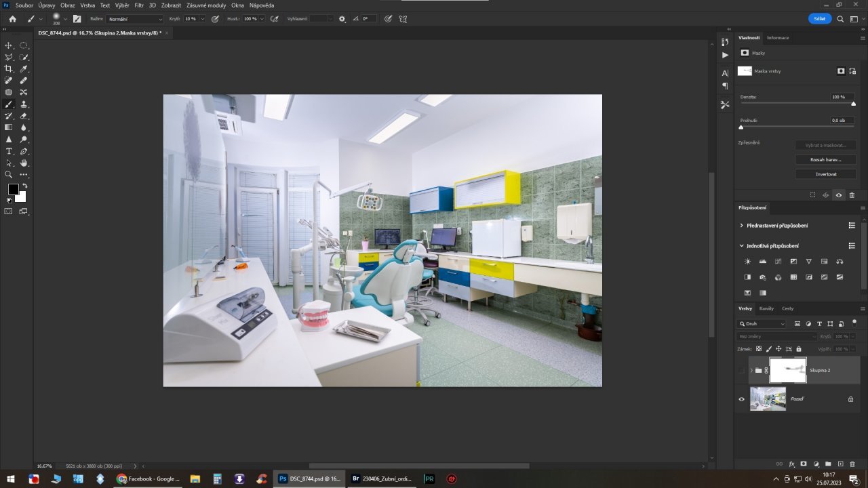Open the Vrstva menu

click(x=87, y=5)
